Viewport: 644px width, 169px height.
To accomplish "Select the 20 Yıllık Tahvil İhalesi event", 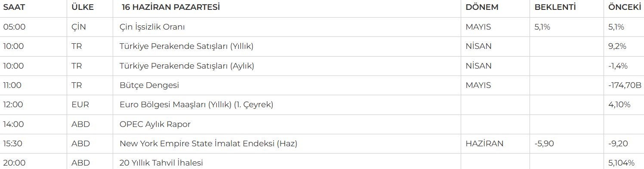I will (161, 163).
